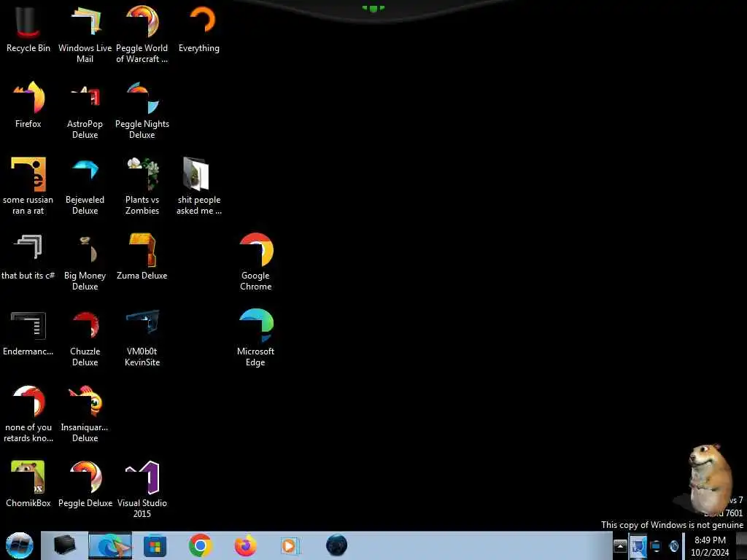Launch Google Chrome from the taskbar
The height and width of the screenshot is (560, 747).
click(x=200, y=545)
